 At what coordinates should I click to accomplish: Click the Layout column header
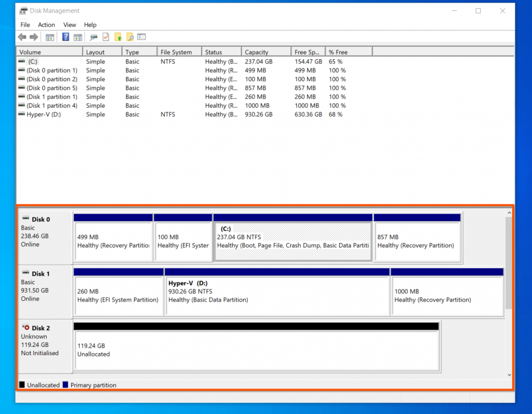[102, 51]
